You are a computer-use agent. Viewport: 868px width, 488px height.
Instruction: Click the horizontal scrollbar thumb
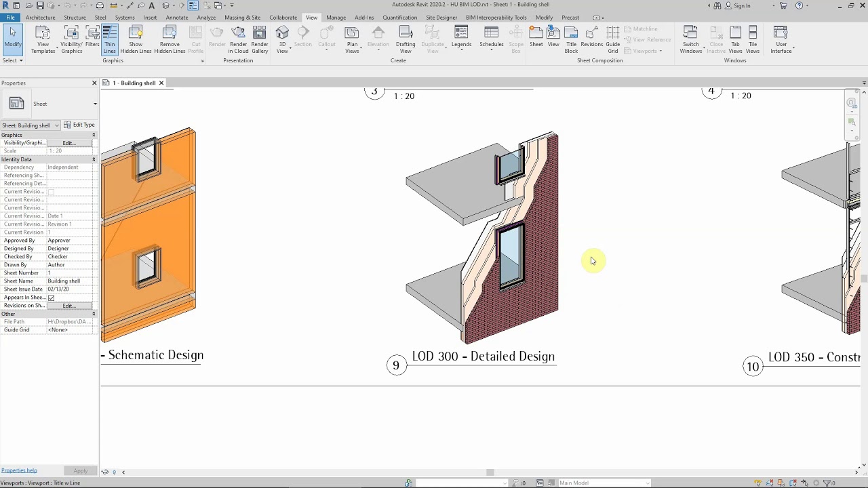pyautogui.click(x=490, y=472)
